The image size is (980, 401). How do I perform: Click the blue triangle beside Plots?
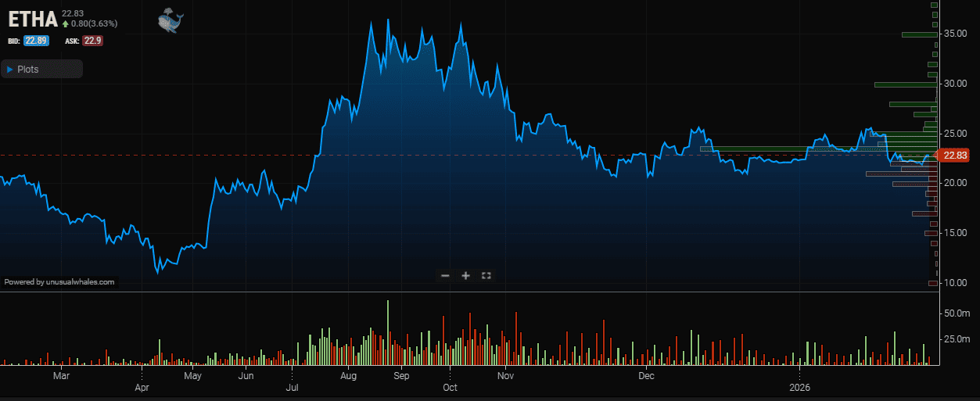coord(10,70)
